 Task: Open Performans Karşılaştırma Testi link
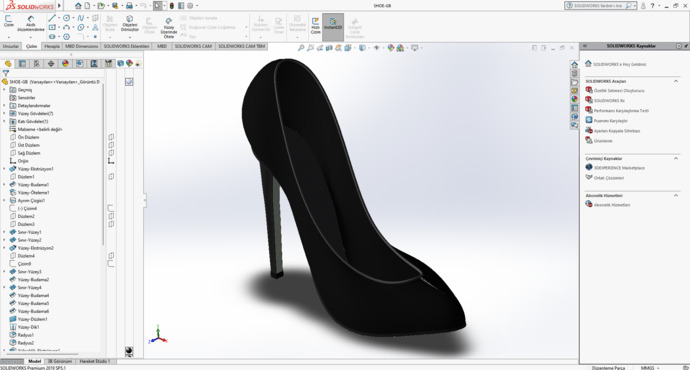621,111
